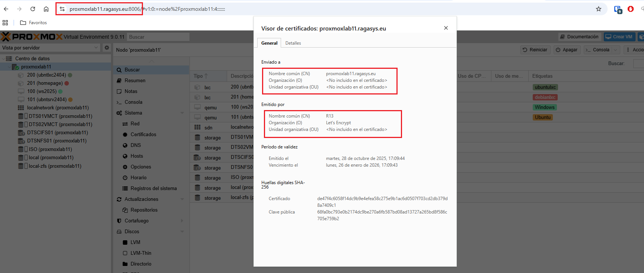Click the debianlxc tag
This screenshot has width=644, height=273.
(545, 97)
